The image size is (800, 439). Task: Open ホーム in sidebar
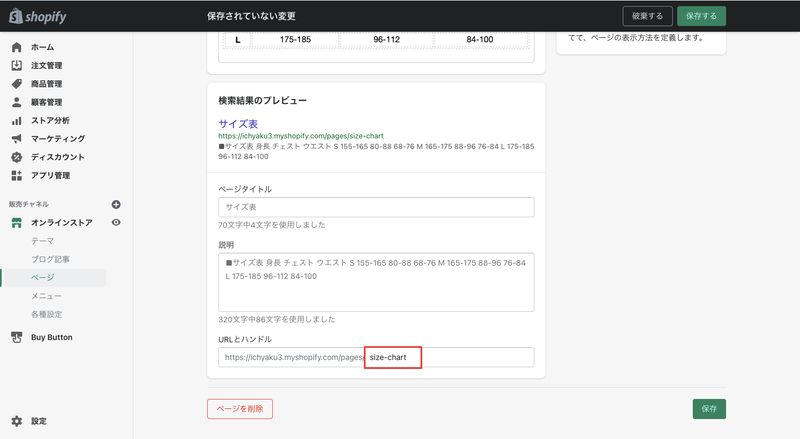[x=42, y=47]
